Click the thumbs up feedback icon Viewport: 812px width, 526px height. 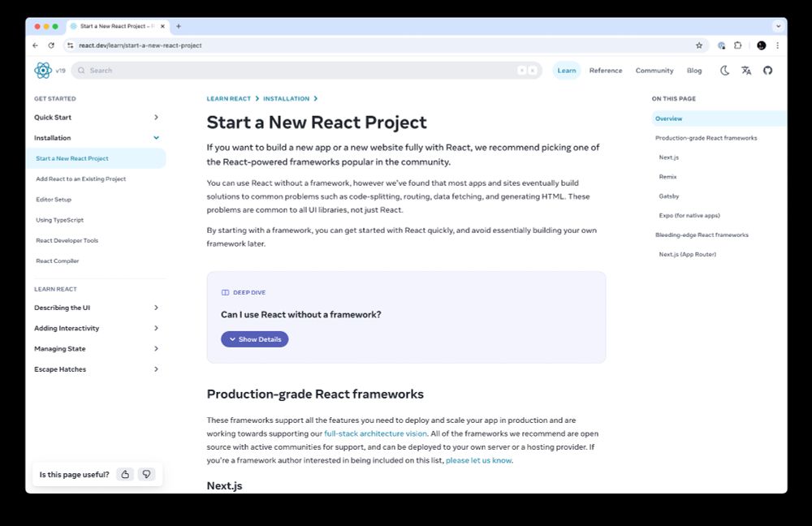point(125,474)
